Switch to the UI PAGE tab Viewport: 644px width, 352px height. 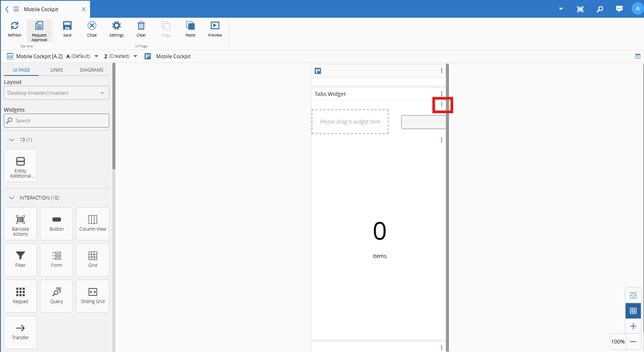pyautogui.click(x=22, y=70)
